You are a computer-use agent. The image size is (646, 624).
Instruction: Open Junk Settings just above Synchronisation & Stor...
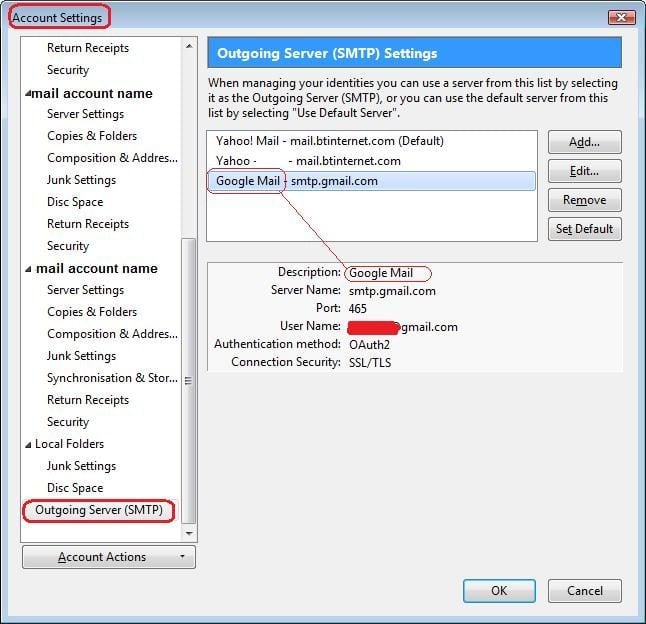point(81,356)
